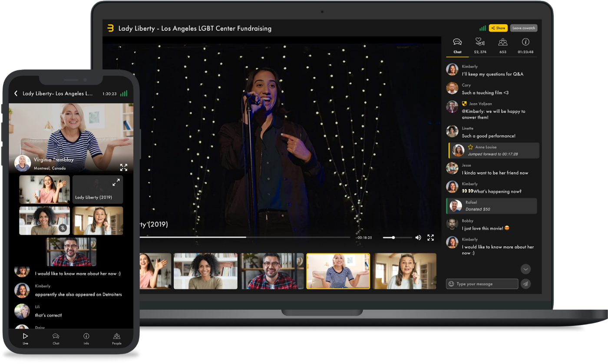Click the 1:30:23 timer on phone
The width and height of the screenshot is (608, 364).
(x=109, y=93)
